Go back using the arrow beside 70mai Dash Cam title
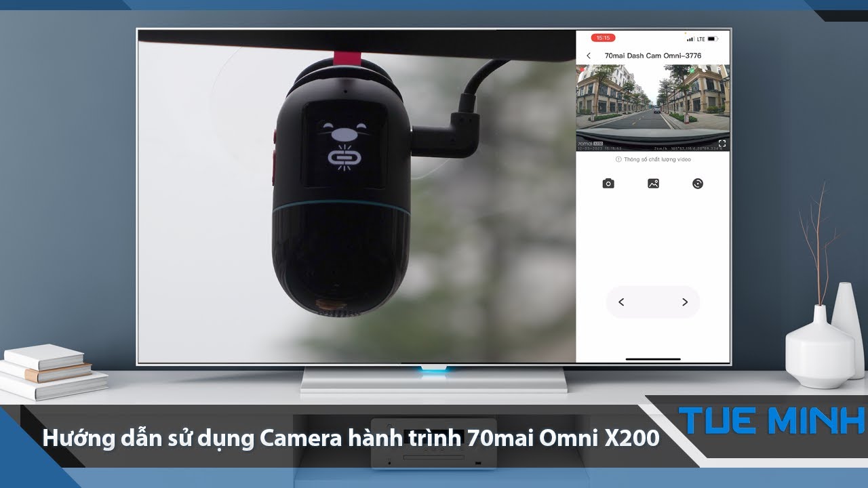The height and width of the screenshot is (488, 868). pyautogui.click(x=589, y=56)
